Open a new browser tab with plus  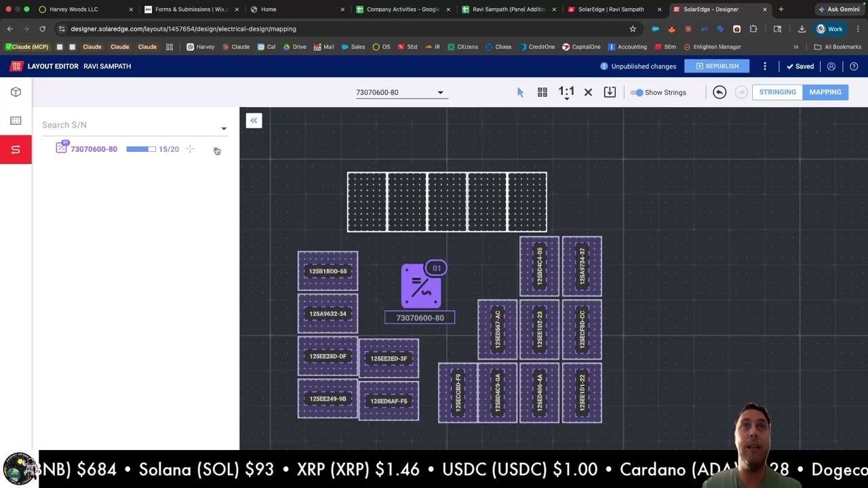coord(781,9)
